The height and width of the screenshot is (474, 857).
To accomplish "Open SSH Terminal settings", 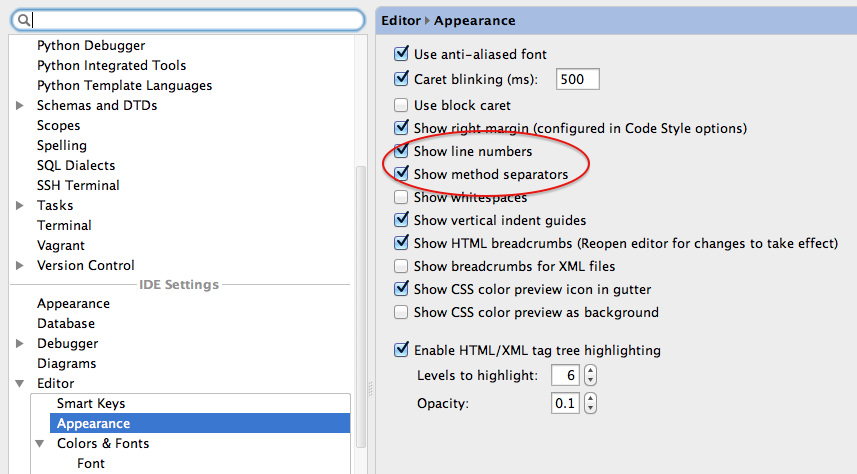I will pos(78,185).
